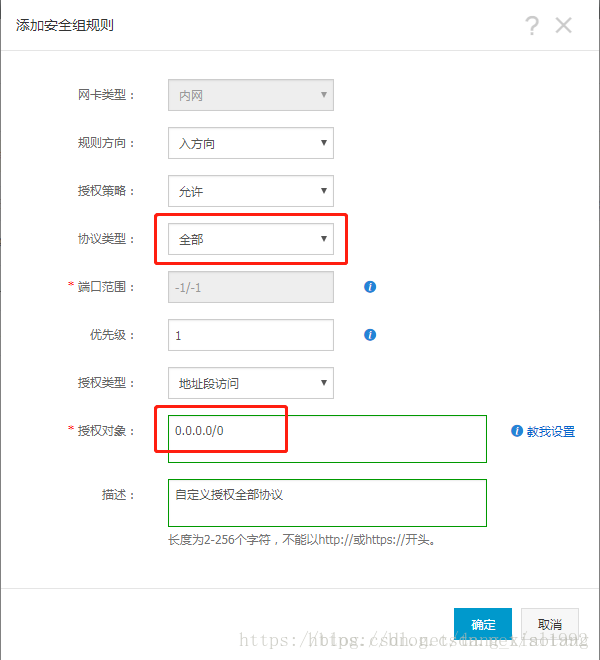Open the 规则方向 dropdown showing 入方向
The width and height of the screenshot is (600, 660).
[251, 143]
